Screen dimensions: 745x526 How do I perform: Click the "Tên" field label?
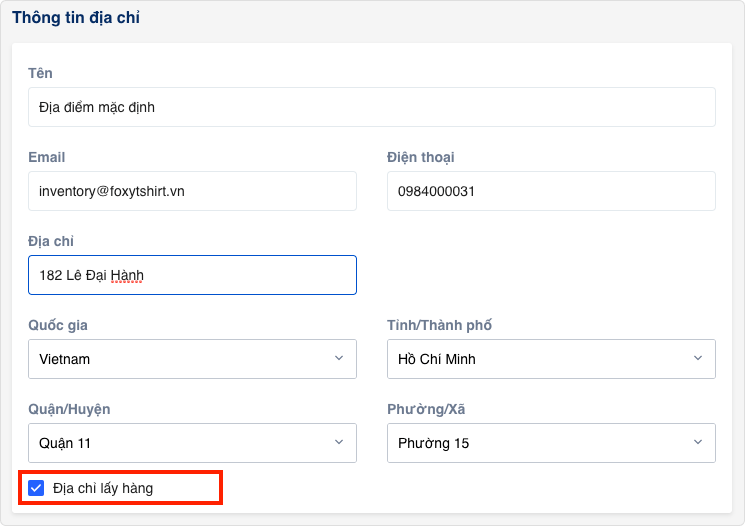[40, 73]
